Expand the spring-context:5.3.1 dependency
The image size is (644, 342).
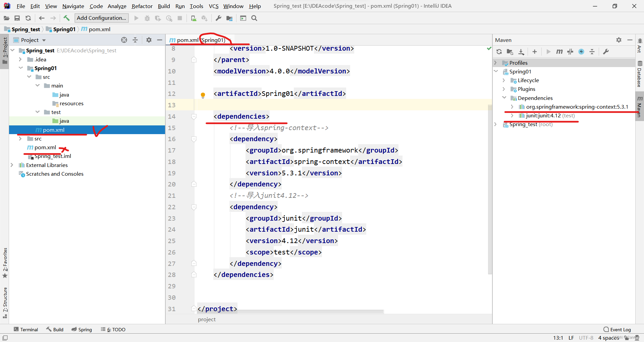click(512, 107)
